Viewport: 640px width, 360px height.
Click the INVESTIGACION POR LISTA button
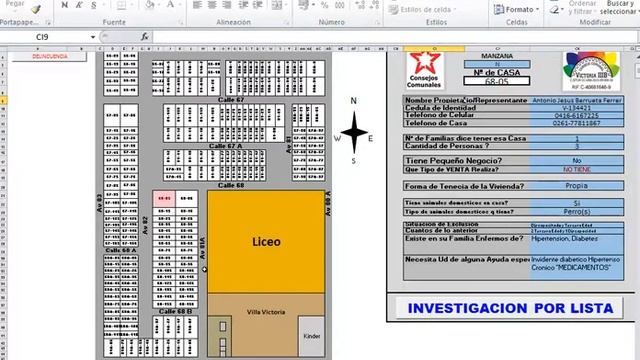pyautogui.click(x=509, y=308)
